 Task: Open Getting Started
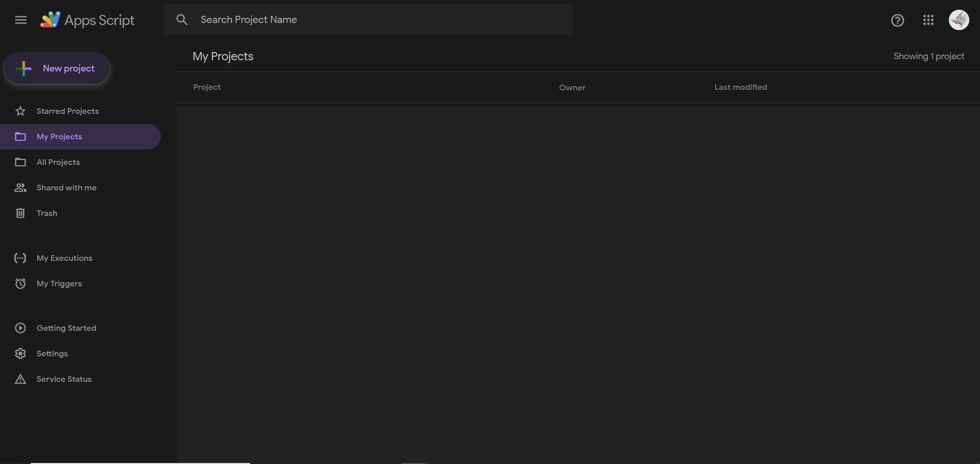pos(66,328)
